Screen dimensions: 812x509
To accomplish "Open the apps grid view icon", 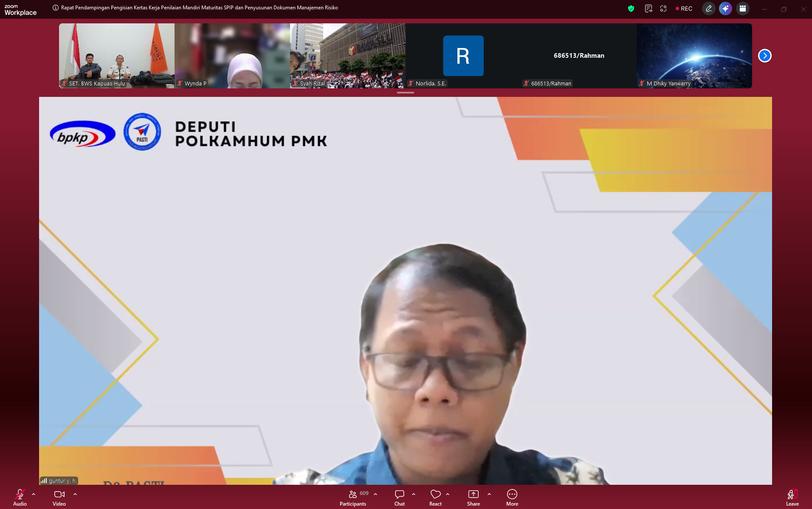I will (x=743, y=8).
